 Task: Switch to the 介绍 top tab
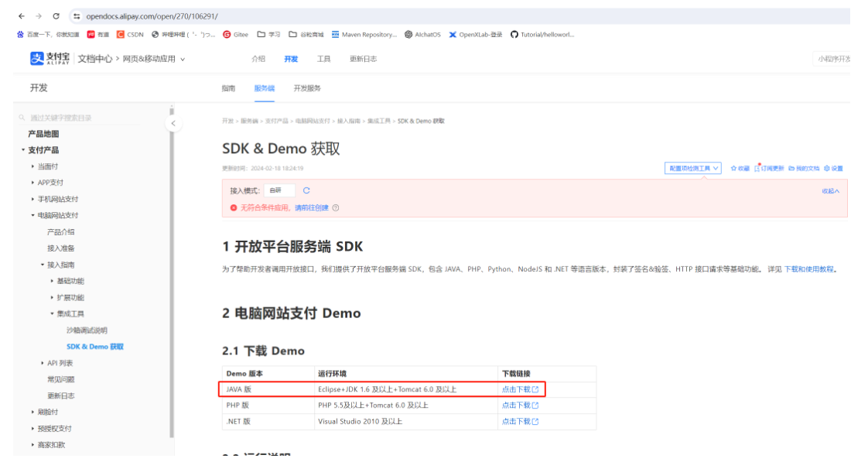(258, 59)
